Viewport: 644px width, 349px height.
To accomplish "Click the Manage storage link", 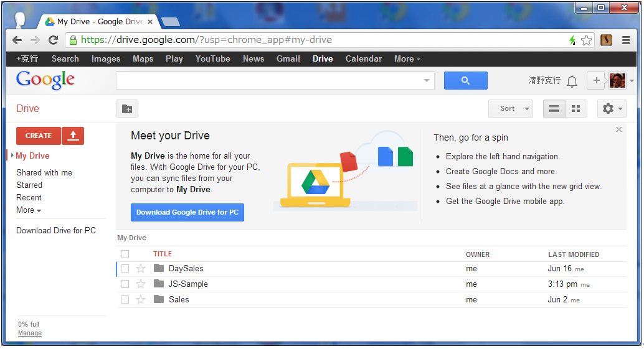I will (30, 333).
